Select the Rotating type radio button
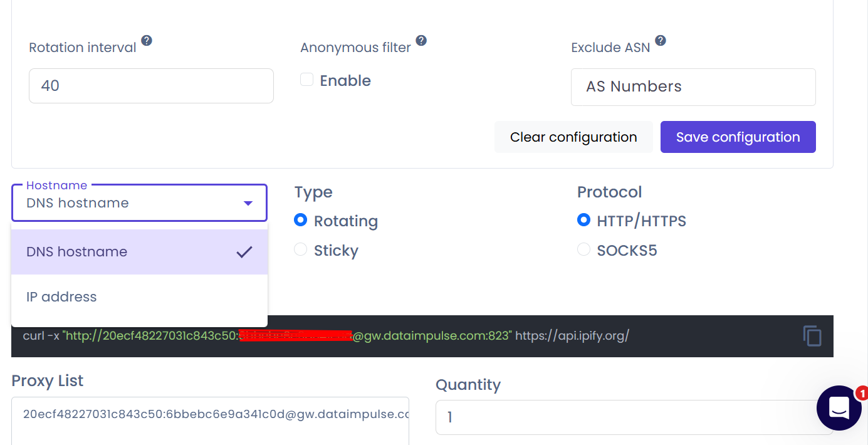 click(x=301, y=220)
